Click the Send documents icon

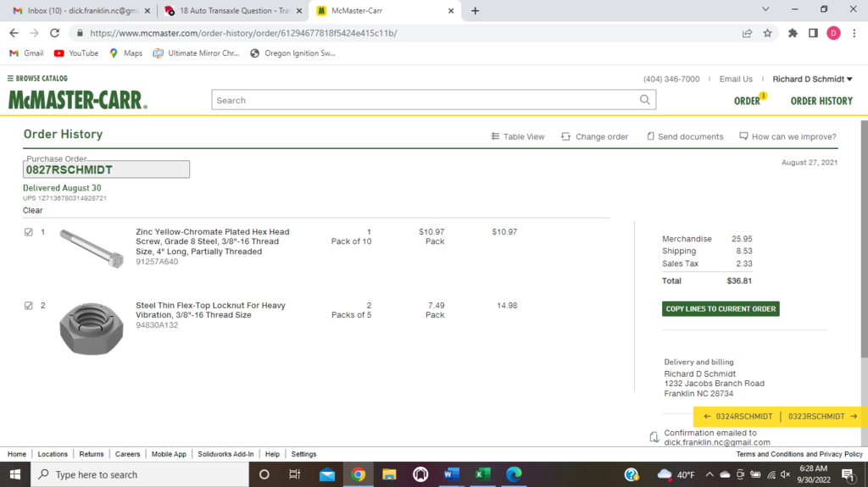pyautogui.click(x=650, y=136)
